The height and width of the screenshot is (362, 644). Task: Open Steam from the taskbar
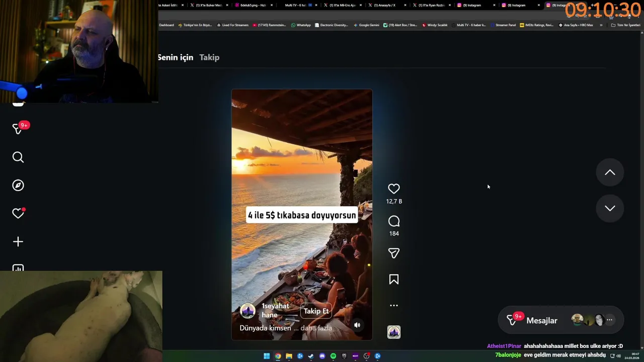[x=311, y=356]
